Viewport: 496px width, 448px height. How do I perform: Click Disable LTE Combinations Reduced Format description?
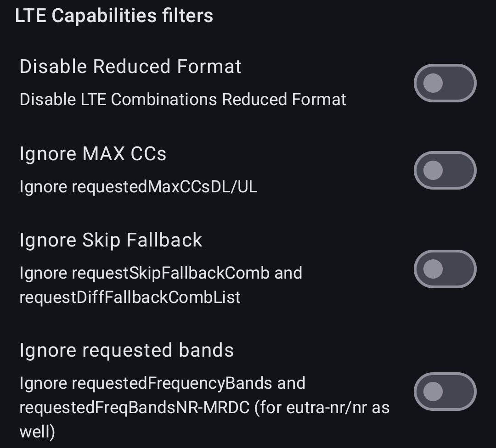(x=183, y=100)
